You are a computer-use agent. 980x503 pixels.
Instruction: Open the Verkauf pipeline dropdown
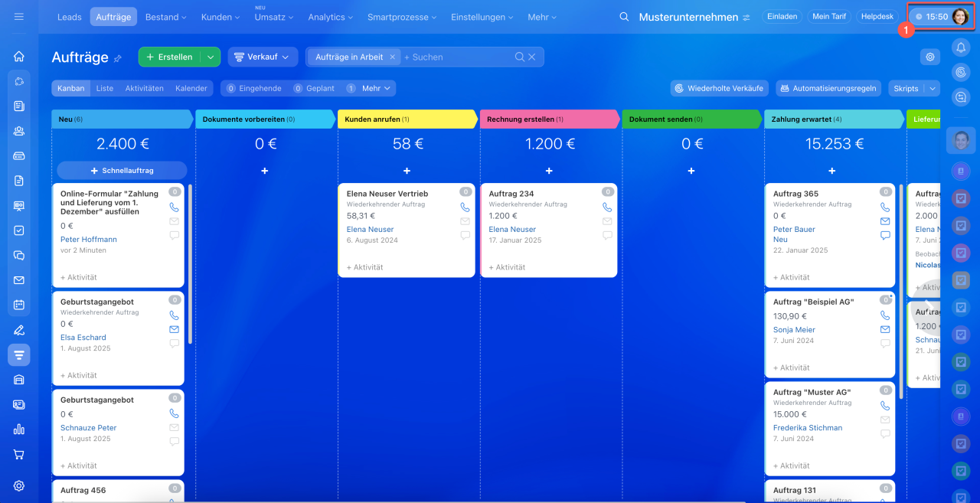point(263,57)
